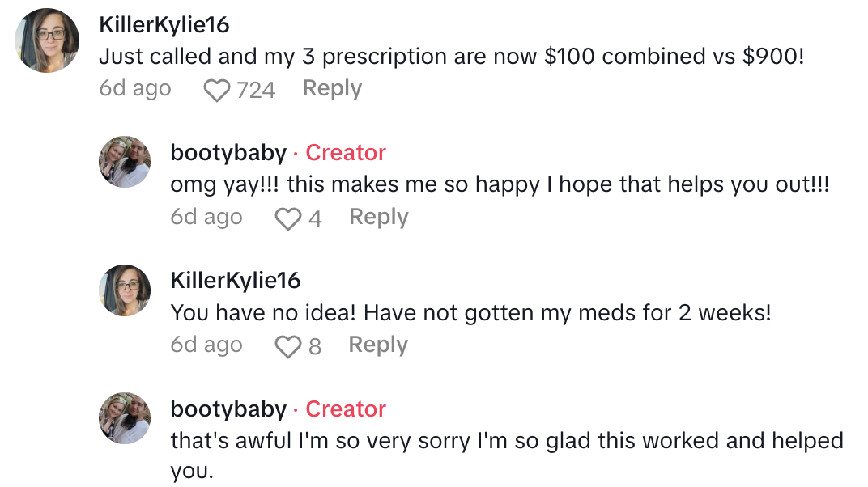Viewport: 868px width, 487px height.
Task: Like the "You have no idea!" reply
Action: [x=288, y=347]
